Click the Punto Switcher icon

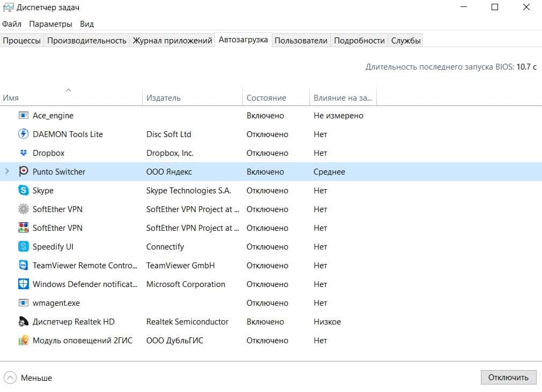(23, 171)
